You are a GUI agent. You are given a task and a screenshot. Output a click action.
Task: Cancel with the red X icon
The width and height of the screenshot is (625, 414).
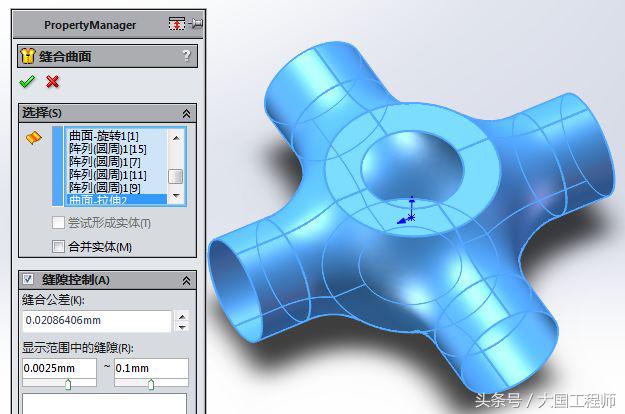(x=53, y=82)
